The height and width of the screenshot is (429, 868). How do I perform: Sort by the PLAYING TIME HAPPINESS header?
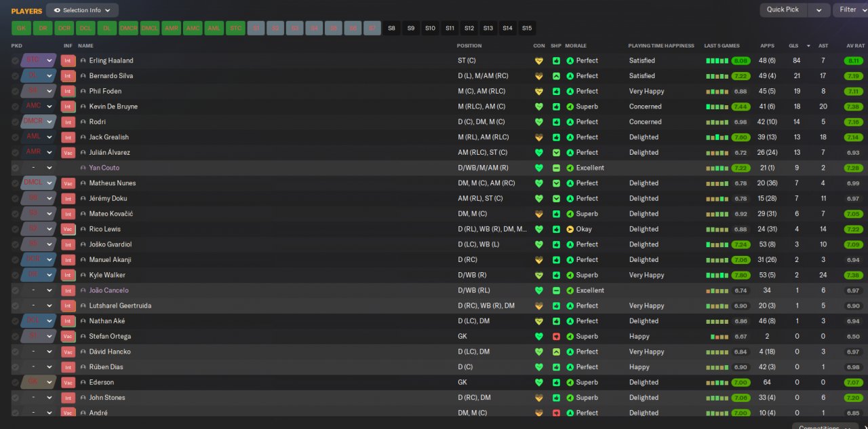(x=661, y=45)
